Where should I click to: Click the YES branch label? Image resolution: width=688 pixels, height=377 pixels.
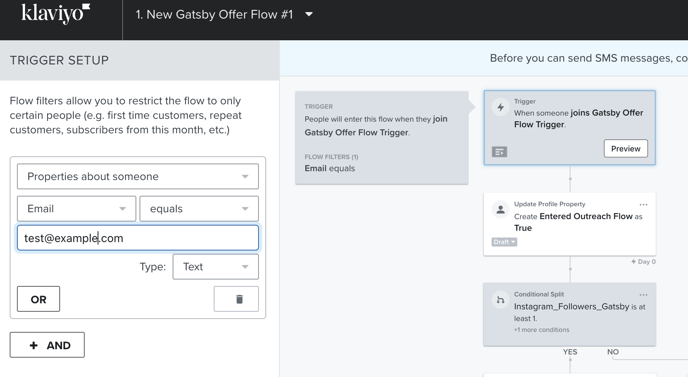(570, 352)
